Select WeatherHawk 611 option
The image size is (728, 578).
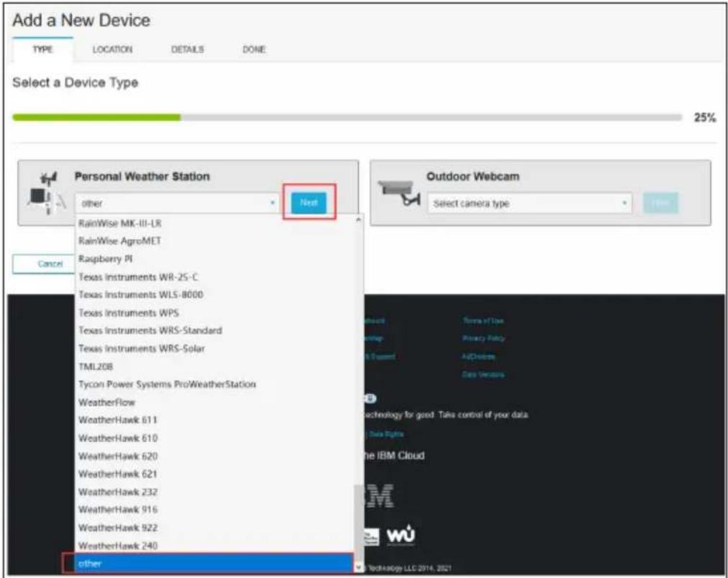click(215, 420)
